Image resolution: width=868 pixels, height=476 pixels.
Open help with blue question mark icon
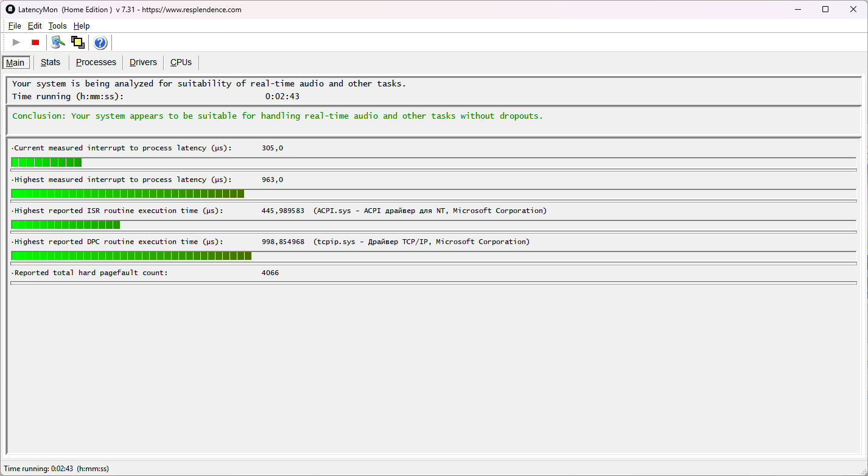point(100,43)
